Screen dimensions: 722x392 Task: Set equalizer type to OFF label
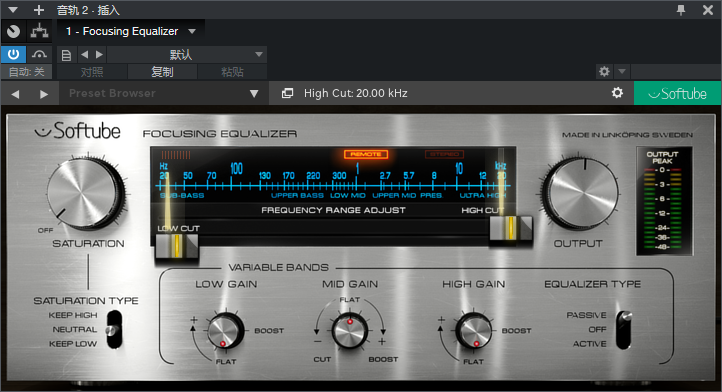pyautogui.click(x=597, y=329)
